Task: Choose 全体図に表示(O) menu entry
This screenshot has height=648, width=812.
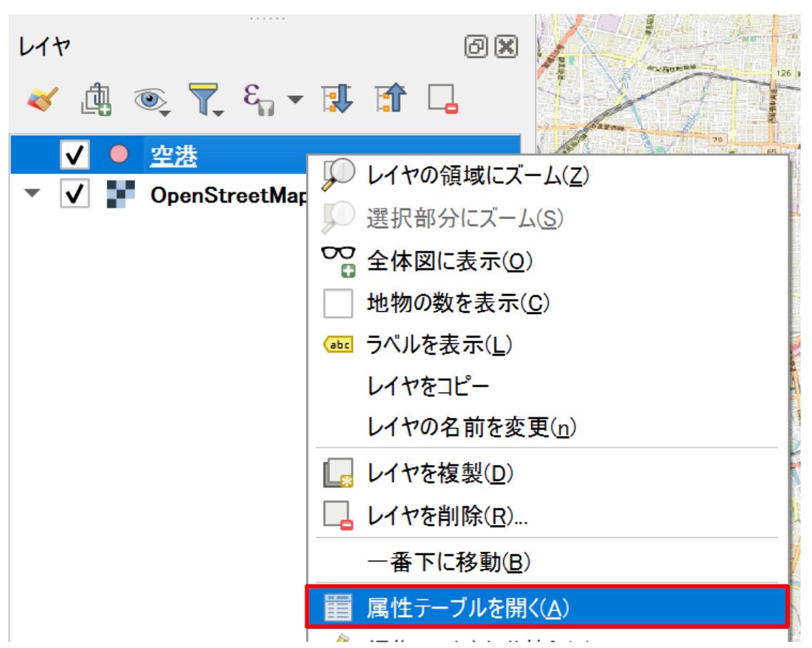Action: point(548,260)
